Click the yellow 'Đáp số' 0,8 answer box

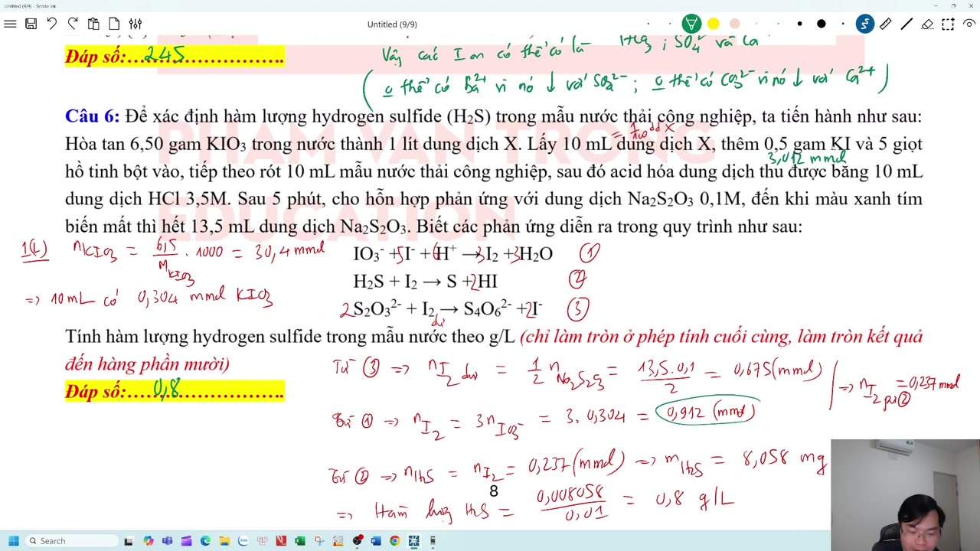[x=175, y=391]
